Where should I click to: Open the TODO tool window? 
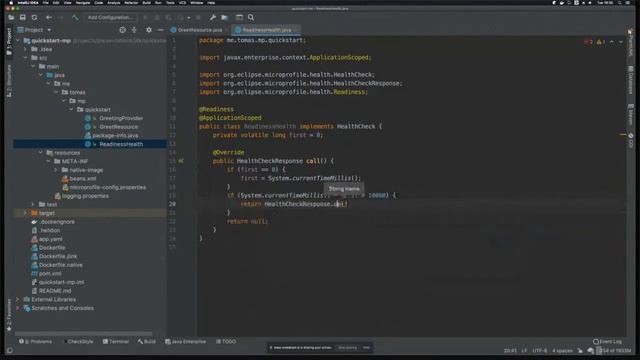pyautogui.click(x=226, y=341)
